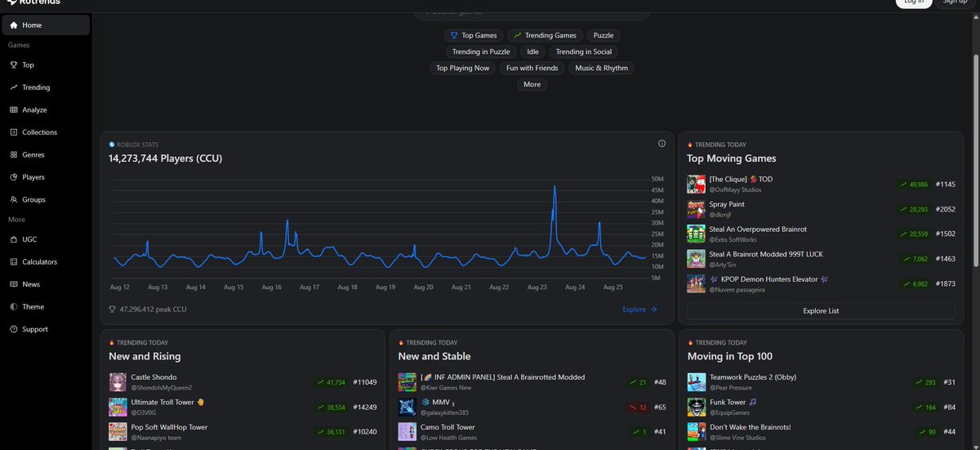
Task: Select Fun with Friends chip
Action: [x=532, y=68]
